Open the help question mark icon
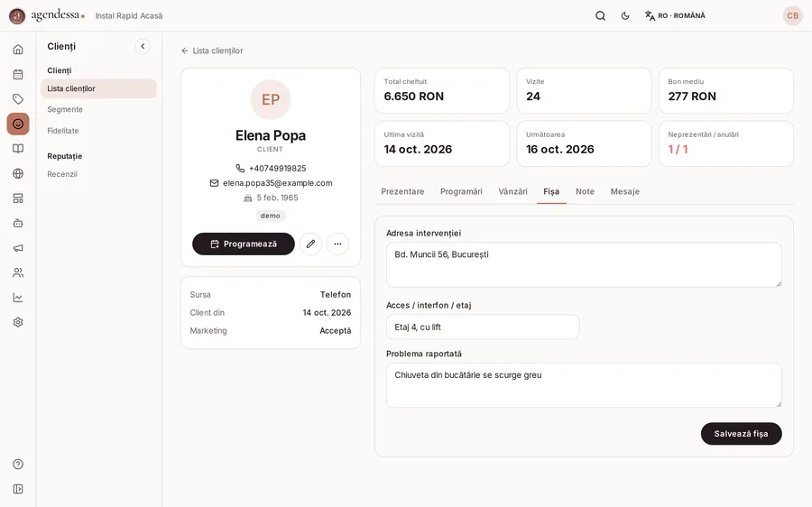The image size is (812, 507). pyautogui.click(x=18, y=464)
